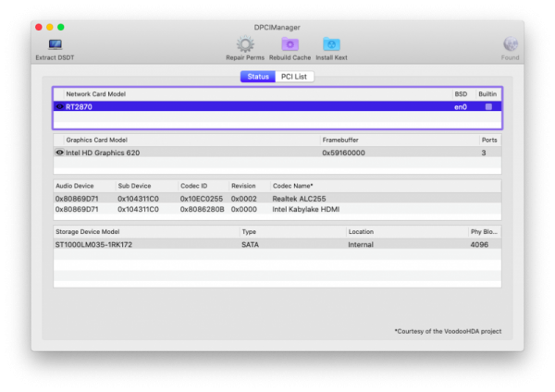Run Repair Perms gear icon
Image resolution: width=555 pixels, height=392 pixels.
click(245, 44)
